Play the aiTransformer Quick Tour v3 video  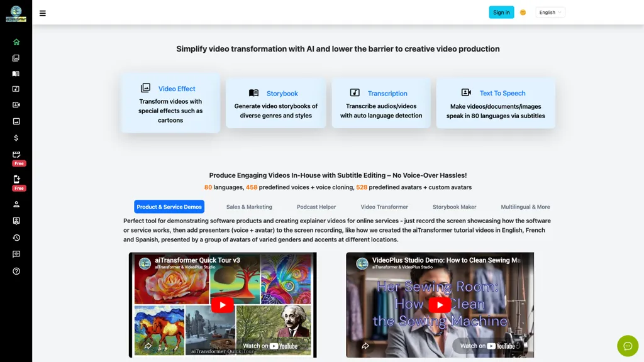click(x=222, y=305)
